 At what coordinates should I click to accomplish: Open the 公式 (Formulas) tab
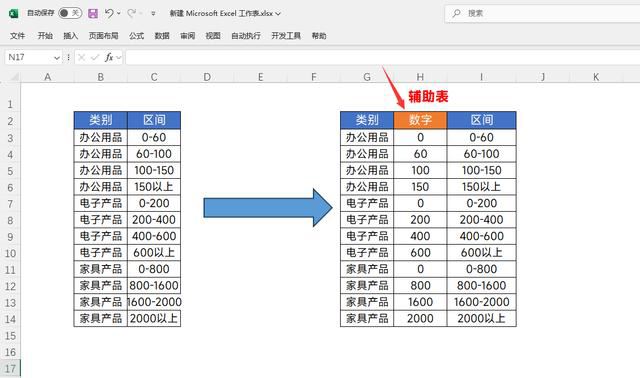click(136, 36)
